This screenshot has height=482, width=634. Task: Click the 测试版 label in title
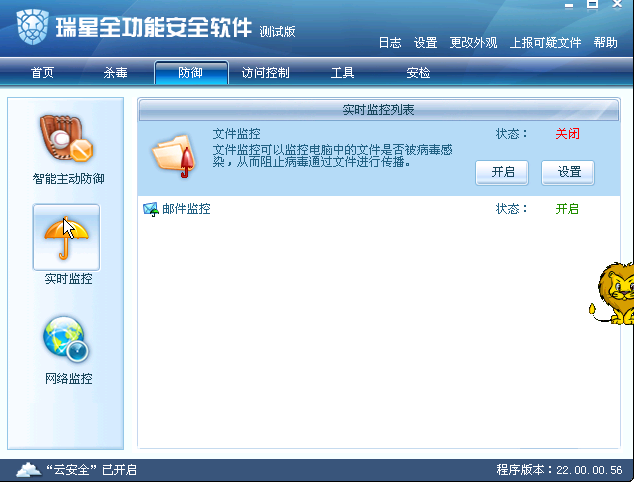click(x=277, y=32)
